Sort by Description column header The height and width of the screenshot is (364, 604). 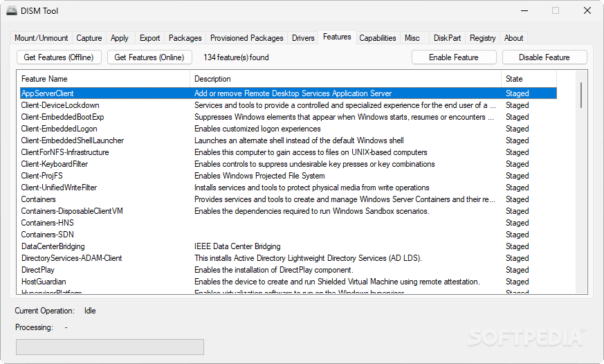click(x=345, y=79)
